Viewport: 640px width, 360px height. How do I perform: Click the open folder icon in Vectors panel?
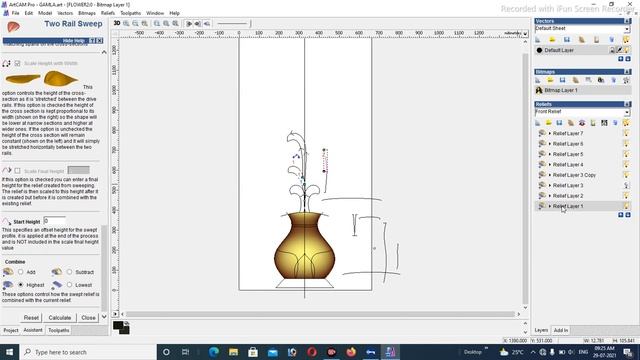coord(552,40)
